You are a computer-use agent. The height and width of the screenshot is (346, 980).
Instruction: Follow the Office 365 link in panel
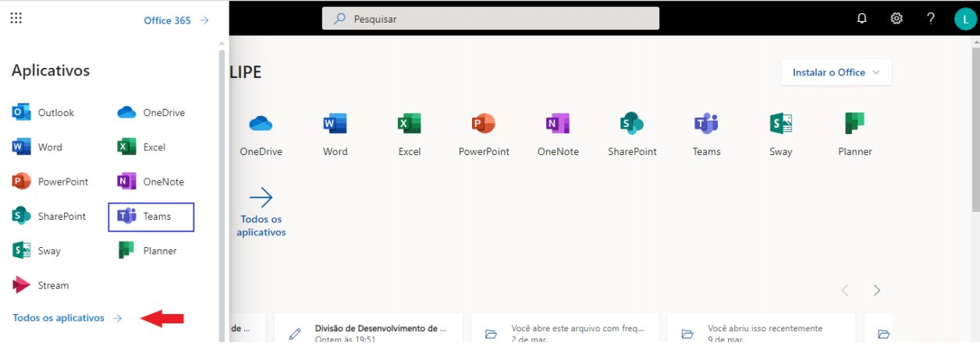pos(176,20)
